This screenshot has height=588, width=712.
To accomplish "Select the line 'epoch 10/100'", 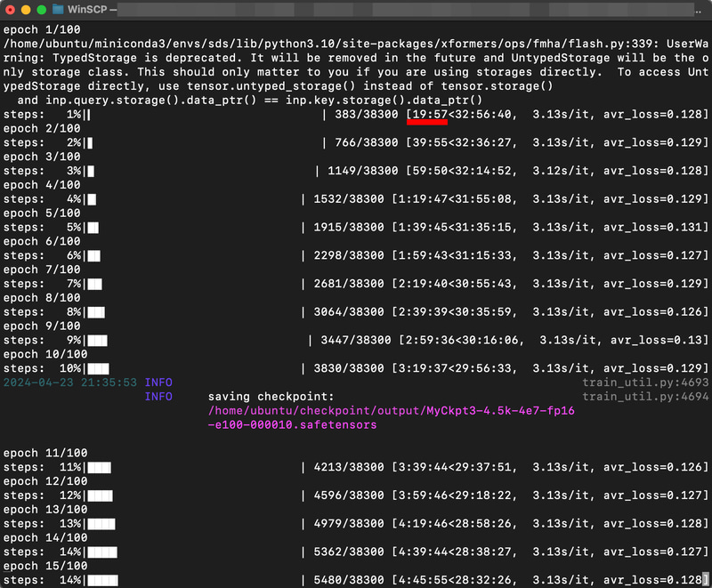I will (45, 354).
